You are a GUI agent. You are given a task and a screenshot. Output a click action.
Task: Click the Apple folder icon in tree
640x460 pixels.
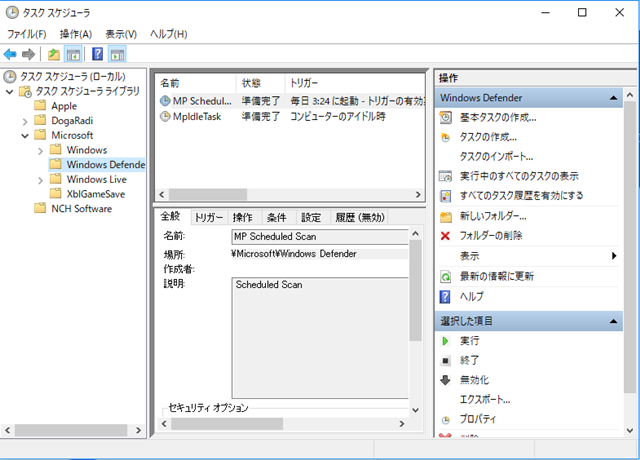pos(40,106)
